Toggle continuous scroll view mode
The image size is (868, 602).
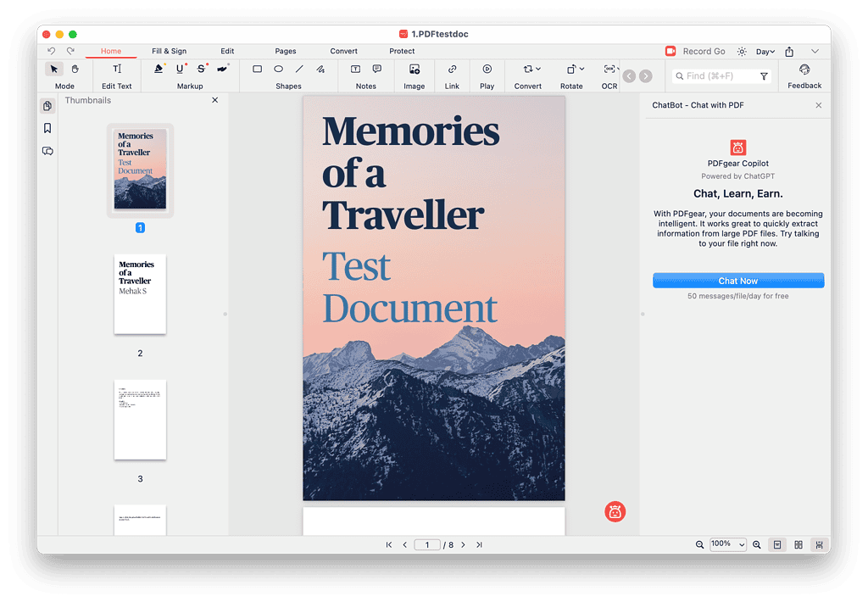818,544
